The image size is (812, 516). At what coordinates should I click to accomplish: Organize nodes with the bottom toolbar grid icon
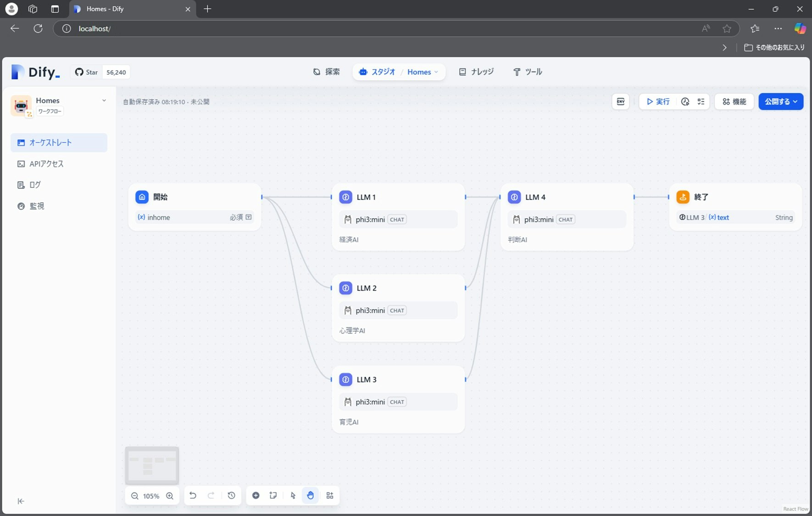(x=330, y=495)
